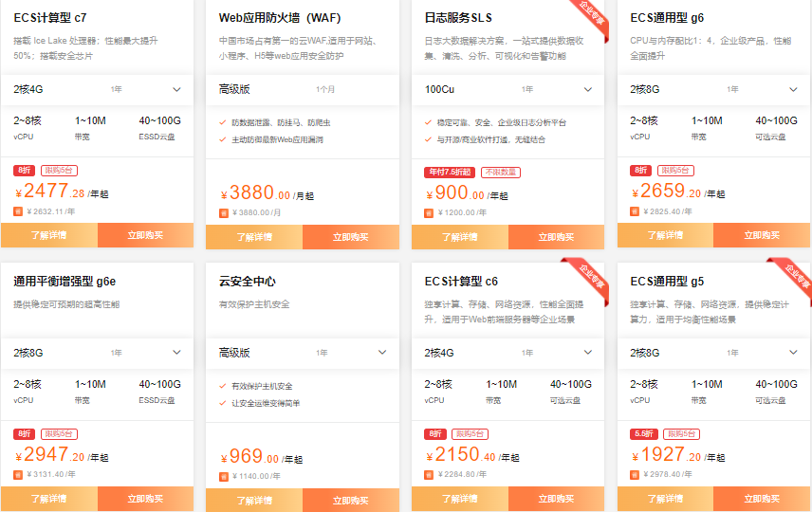This screenshot has width=812, height=512.
Task: Buy ECS计算型 c7 now
Action: 145,235
